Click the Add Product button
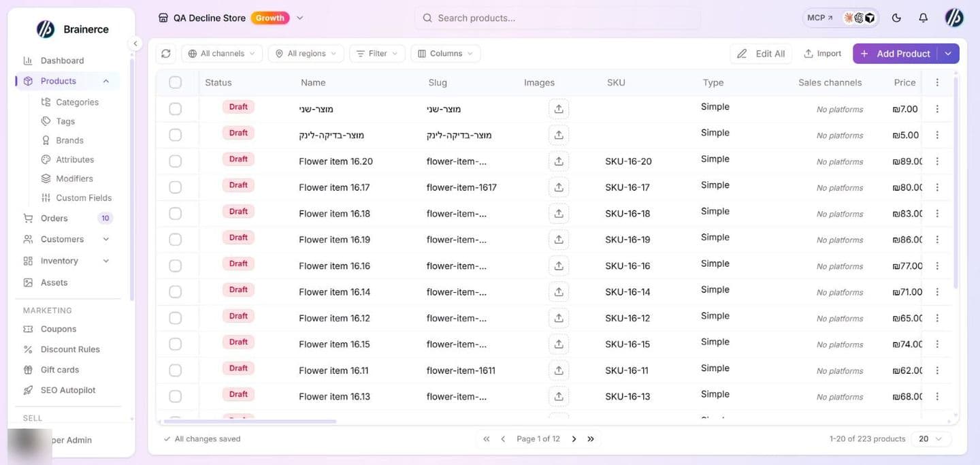Image resolution: width=980 pixels, height=465 pixels. pyautogui.click(x=895, y=54)
